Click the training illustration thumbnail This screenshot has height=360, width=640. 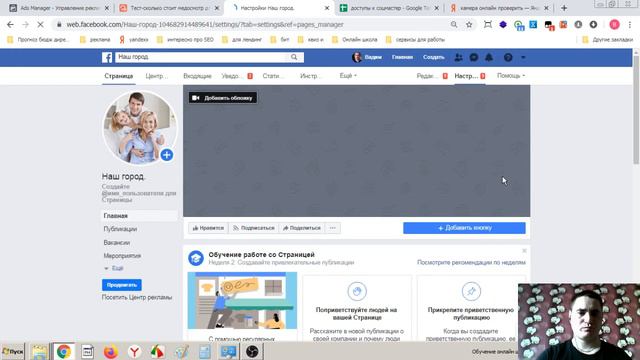point(242,301)
